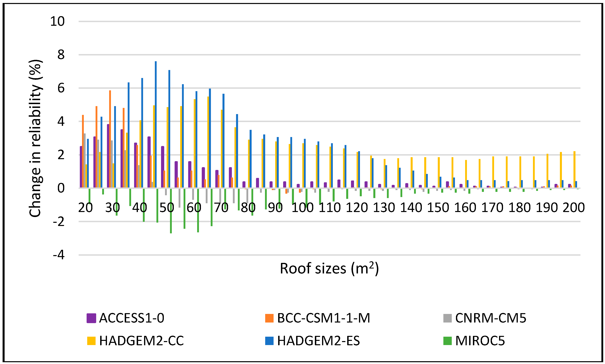Select the HADGEM2-ES legend label

coord(318,341)
